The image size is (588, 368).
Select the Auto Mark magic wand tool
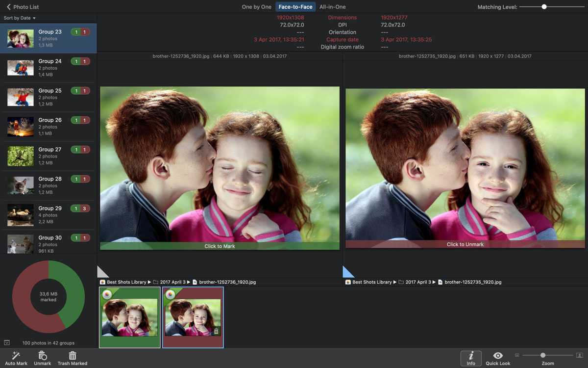click(16, 356)
